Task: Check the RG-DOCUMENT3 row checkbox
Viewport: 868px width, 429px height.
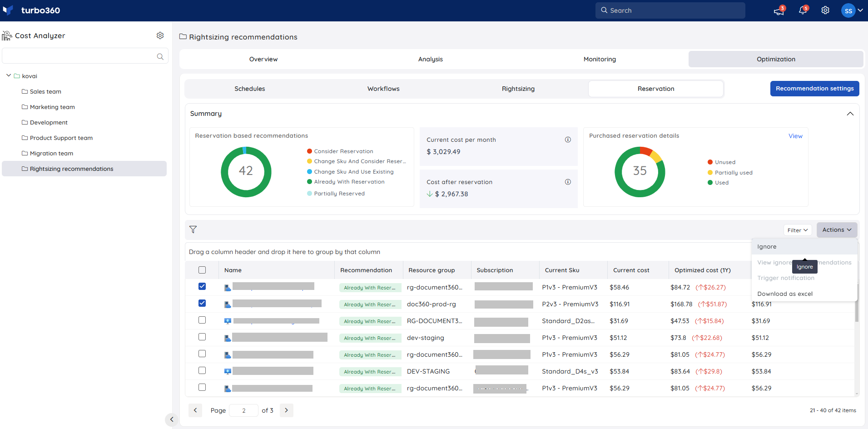Action: 202,320
